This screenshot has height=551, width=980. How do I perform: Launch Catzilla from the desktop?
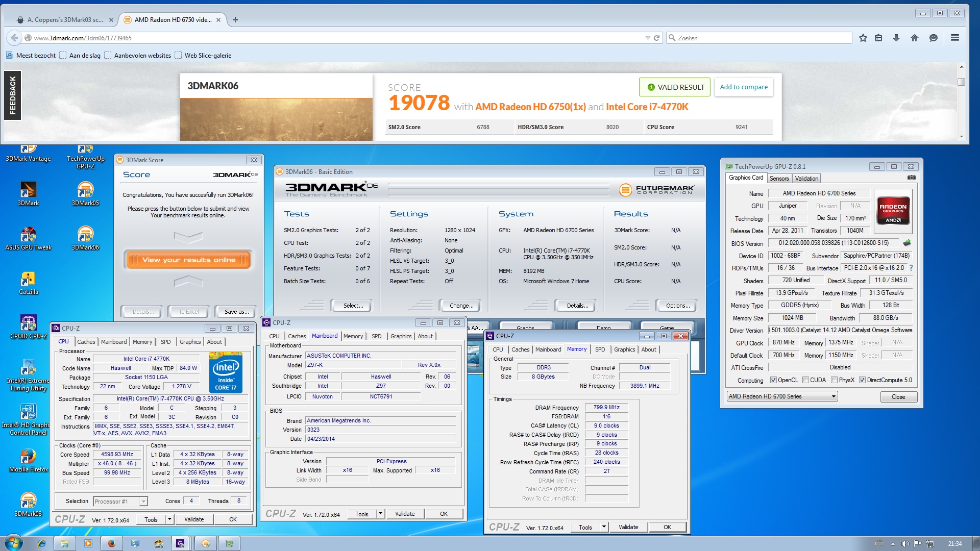pos(28,283)
